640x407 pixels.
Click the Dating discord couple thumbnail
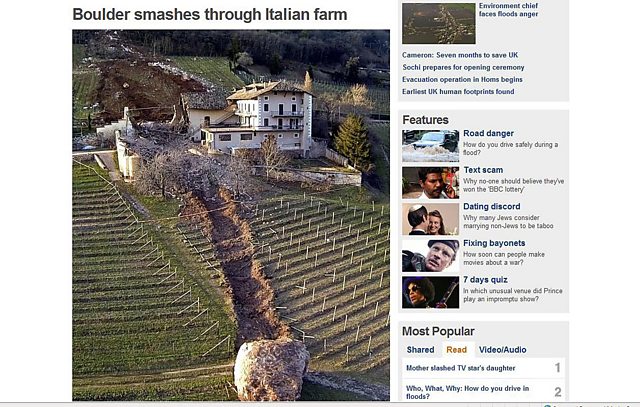point(431,219)
